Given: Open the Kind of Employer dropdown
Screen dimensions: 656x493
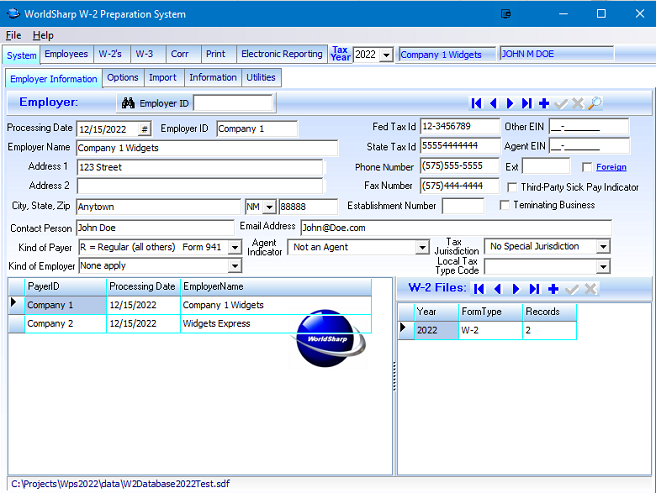Looking at the screenshot, I should click(235, 266).
